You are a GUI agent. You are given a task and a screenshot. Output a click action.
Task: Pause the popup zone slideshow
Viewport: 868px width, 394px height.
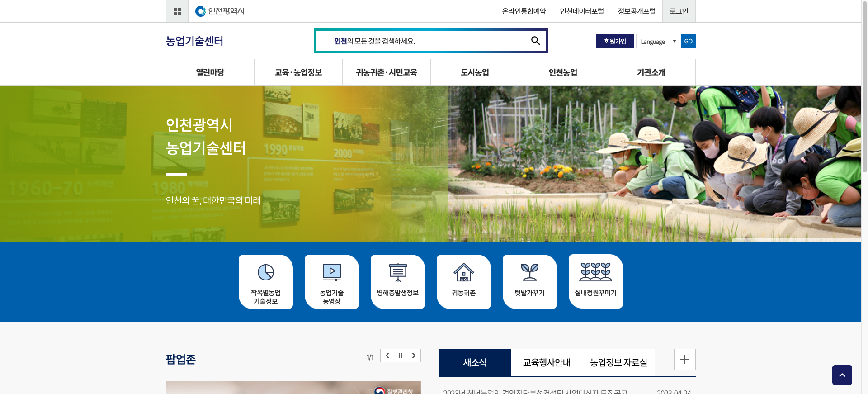pos(401,356)
